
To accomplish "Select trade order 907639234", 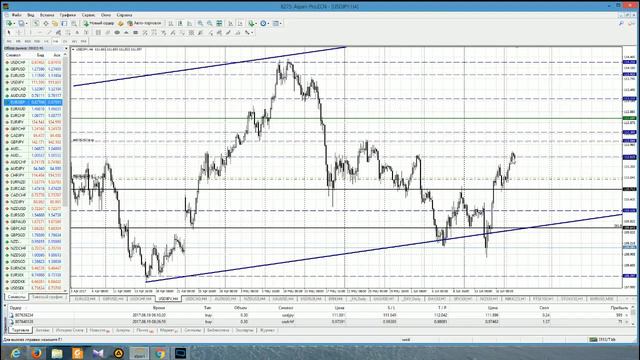I will point(318,315).
